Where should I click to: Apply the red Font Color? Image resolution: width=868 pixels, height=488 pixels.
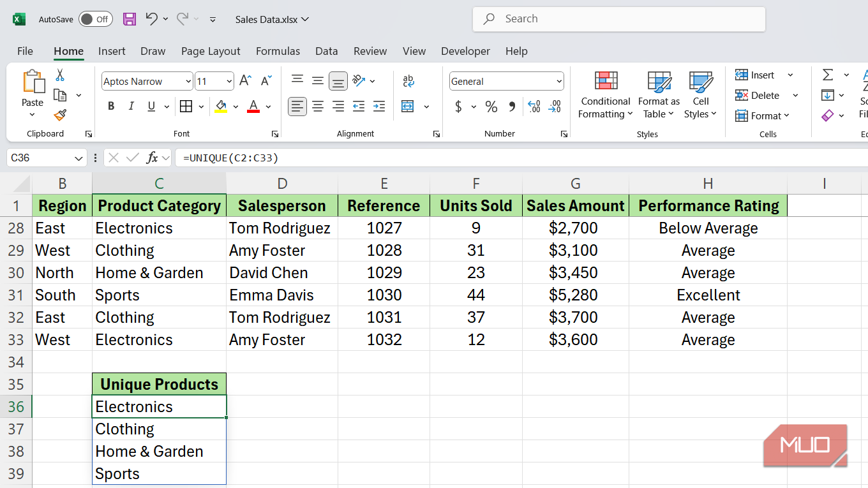[x=253, y=107]
